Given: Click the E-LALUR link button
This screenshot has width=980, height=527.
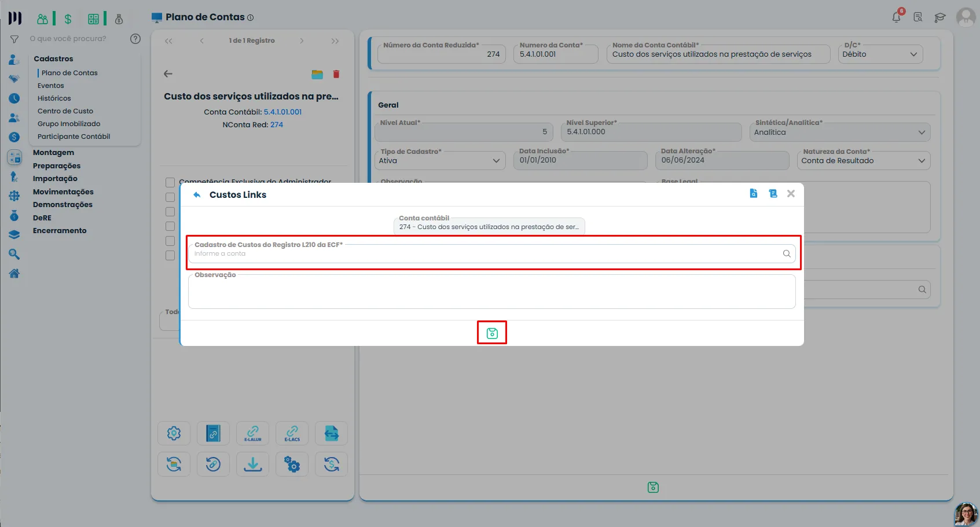Looking at the screenshot, I should 253,434.
